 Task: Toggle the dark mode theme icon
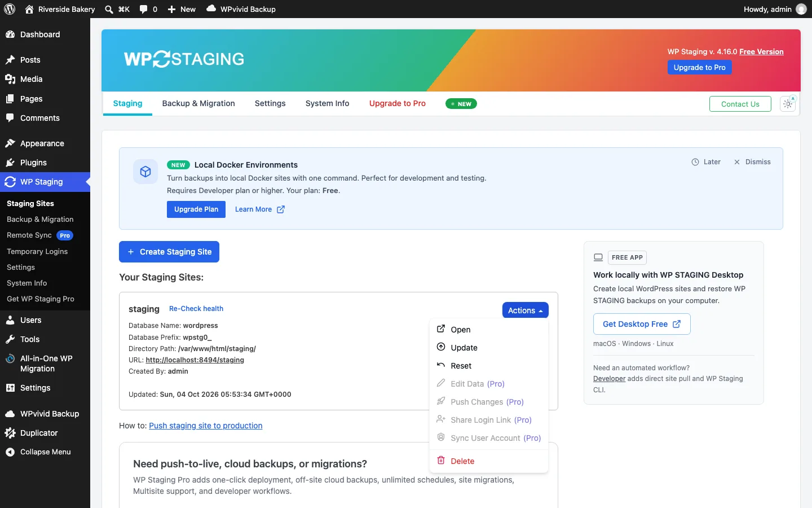(788, 104)
